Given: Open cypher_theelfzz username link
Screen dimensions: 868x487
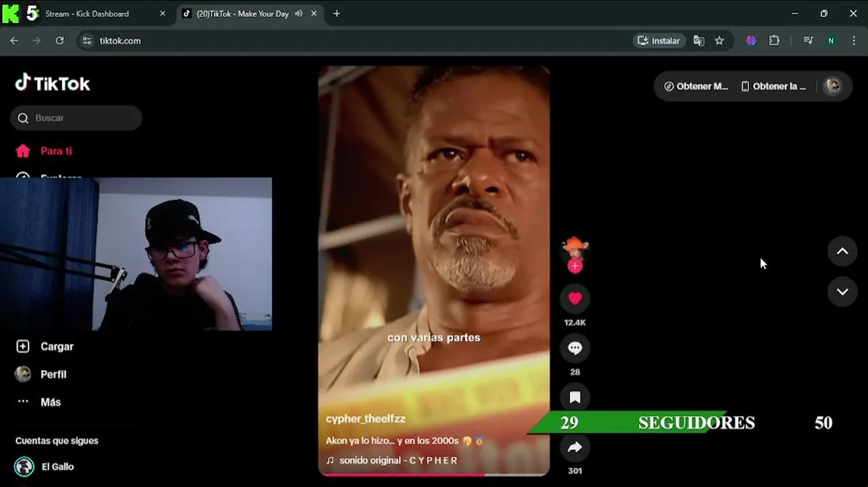Looking at the screenshot, I should (366, 419).
